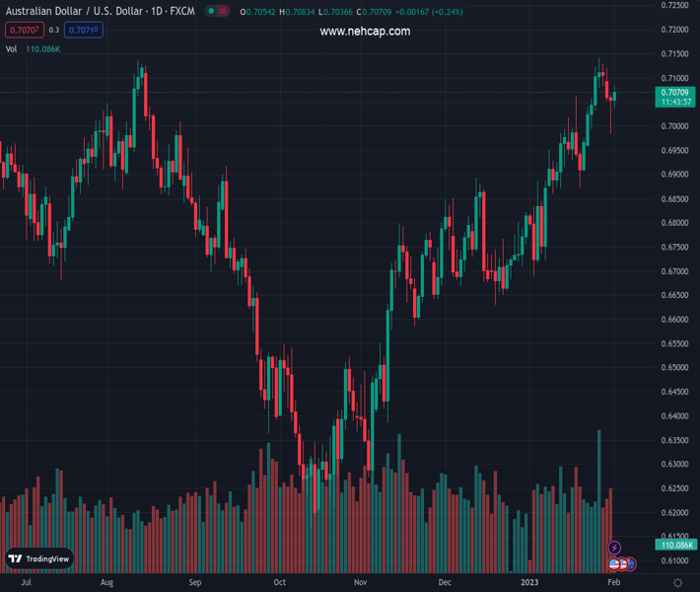This screenshot has height=592, width=700.
Task: Click the spread value 0.3 between prices
Action: coord(54,30)
